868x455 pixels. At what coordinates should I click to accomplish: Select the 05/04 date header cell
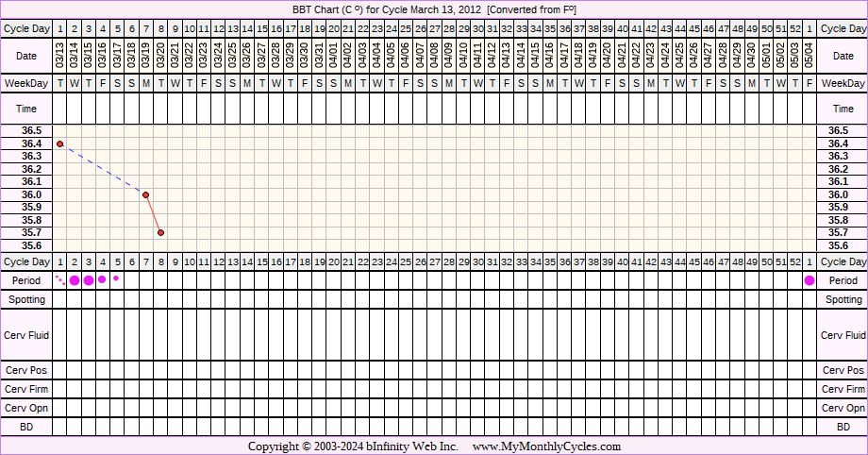click(x=810, y=57)
